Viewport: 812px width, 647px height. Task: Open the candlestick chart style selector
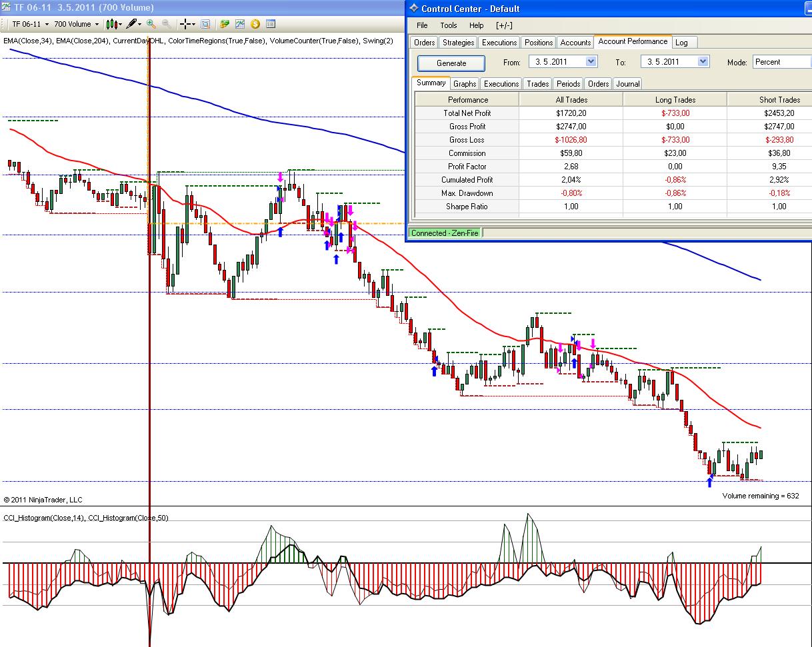[113, 24]
